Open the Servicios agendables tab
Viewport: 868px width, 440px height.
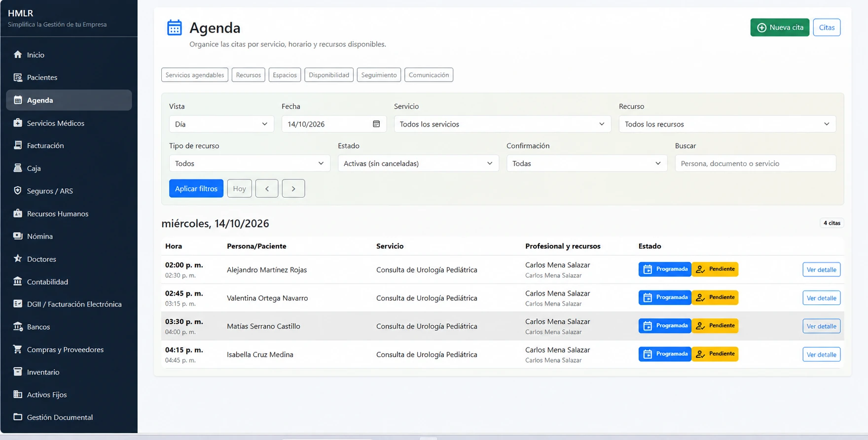(195, 75)
